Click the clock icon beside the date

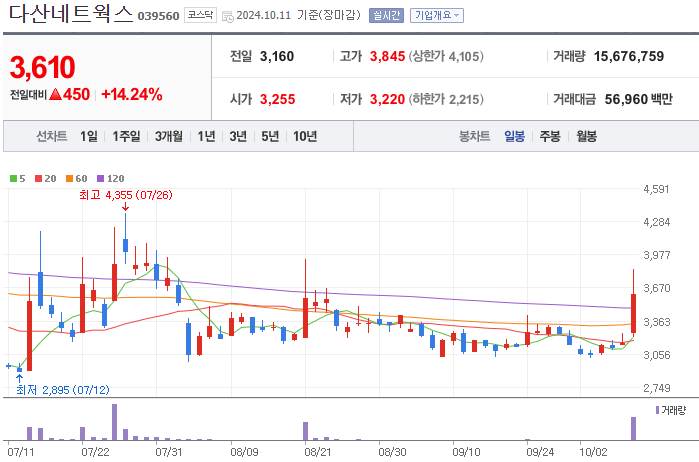tap(228, 17)
